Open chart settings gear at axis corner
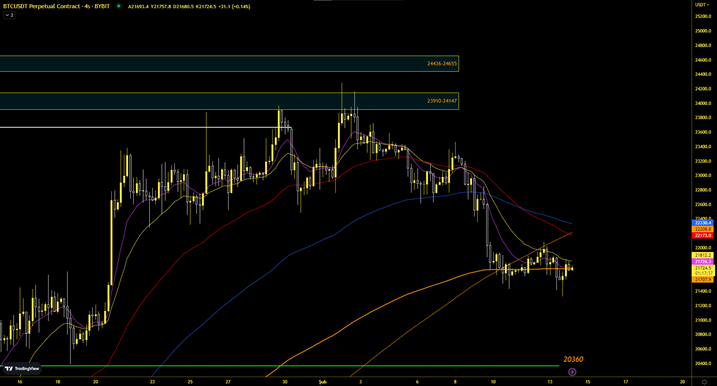717x386 pixels. pyautogui.click(x=704, y=382)
